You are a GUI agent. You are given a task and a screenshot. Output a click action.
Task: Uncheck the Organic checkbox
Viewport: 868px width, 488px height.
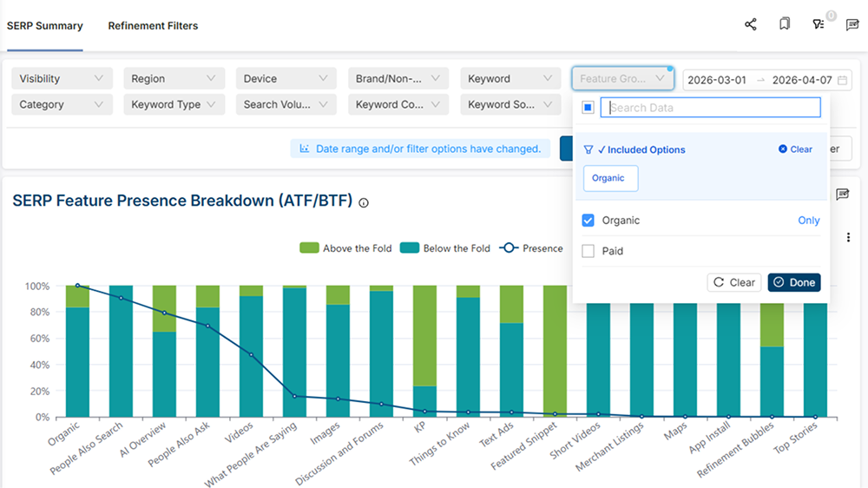pos(589,221)
